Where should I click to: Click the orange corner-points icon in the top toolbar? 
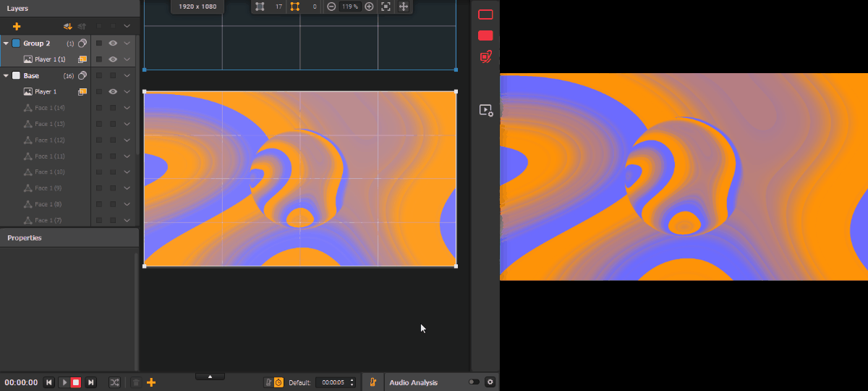coord(294,7)
